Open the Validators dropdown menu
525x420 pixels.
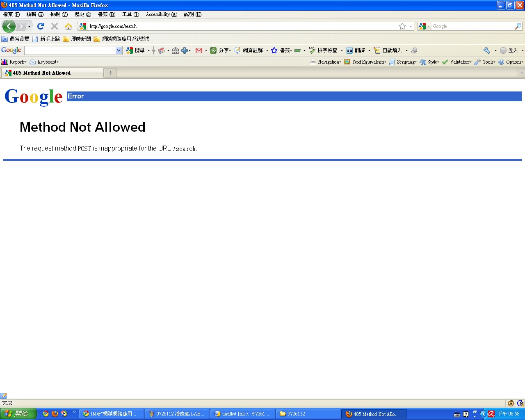pyautogui.click(x=457, y=62)
